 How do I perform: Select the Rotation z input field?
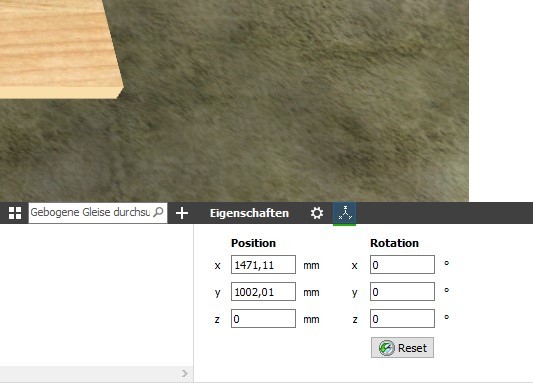(x=402, y=318)
